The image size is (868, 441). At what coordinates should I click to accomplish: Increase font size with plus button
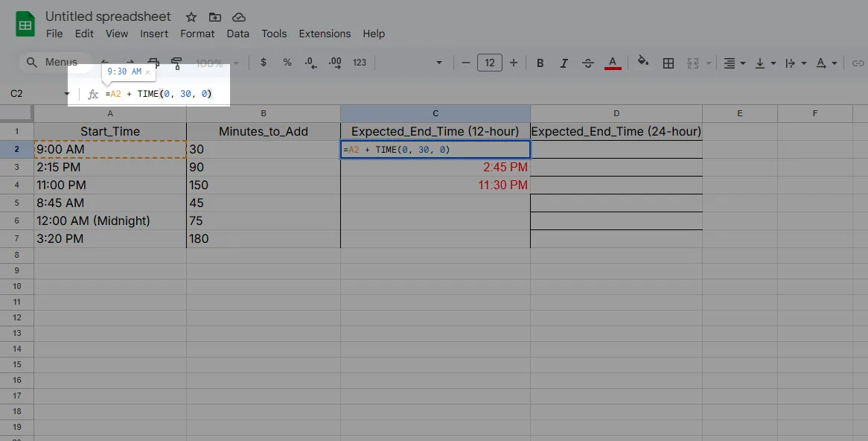tap(513, 63)
